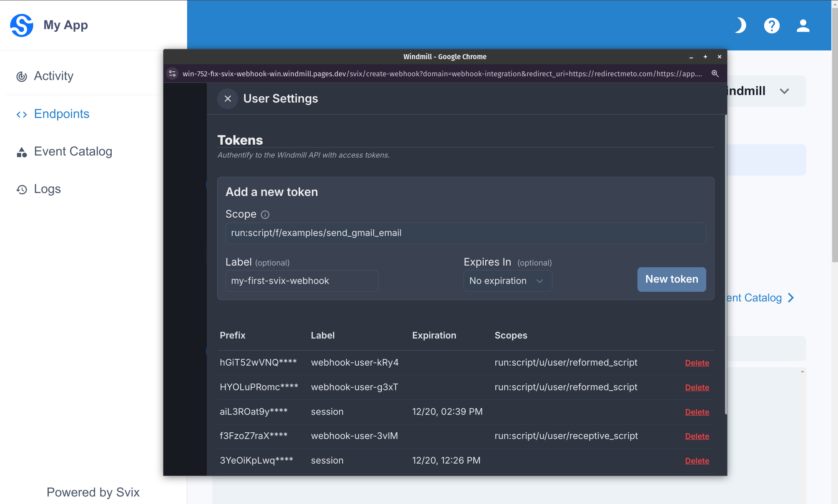
Task: Click Delete for hGiT52wVNQ token
Action: [697, 362]
